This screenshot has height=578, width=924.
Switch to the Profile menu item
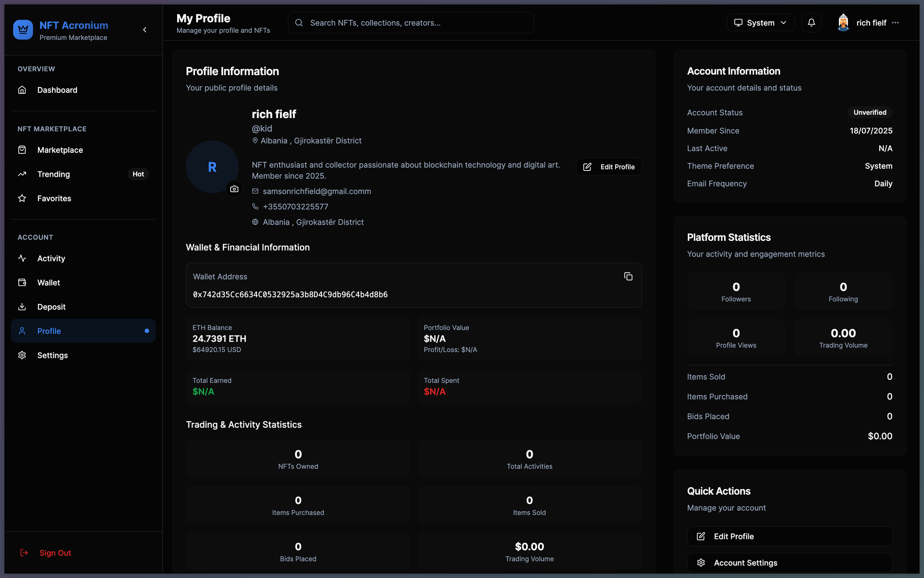49,331
